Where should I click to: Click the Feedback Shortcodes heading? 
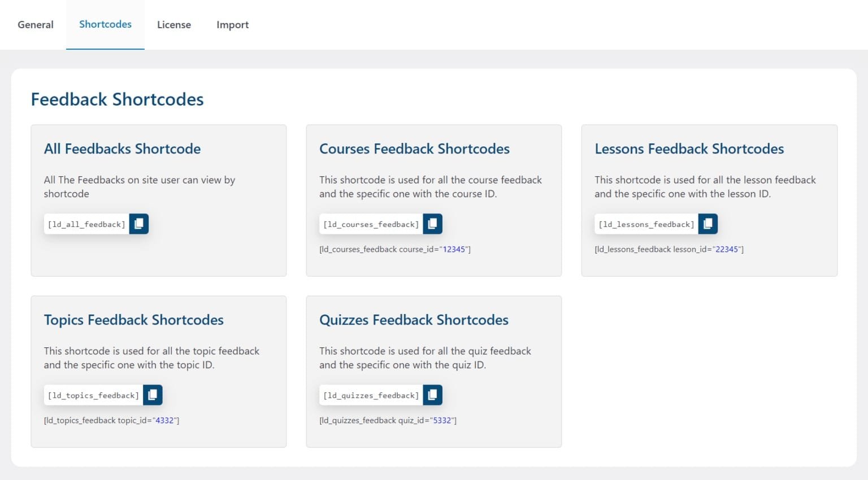117,99
